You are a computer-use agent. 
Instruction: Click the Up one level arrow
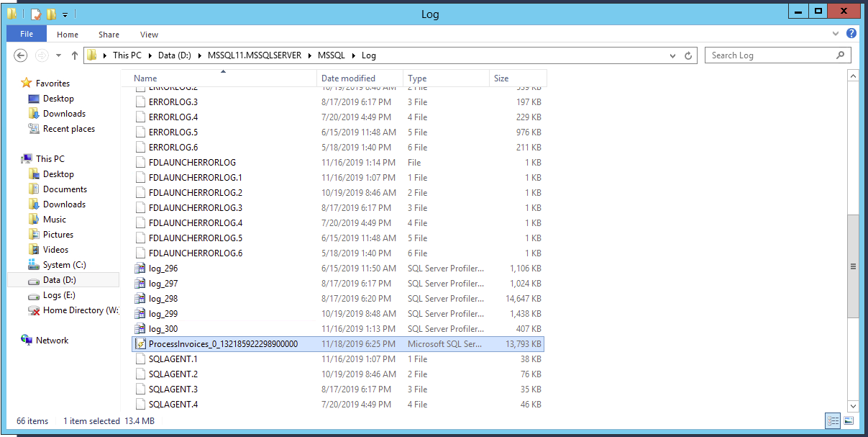click(75, 55)
